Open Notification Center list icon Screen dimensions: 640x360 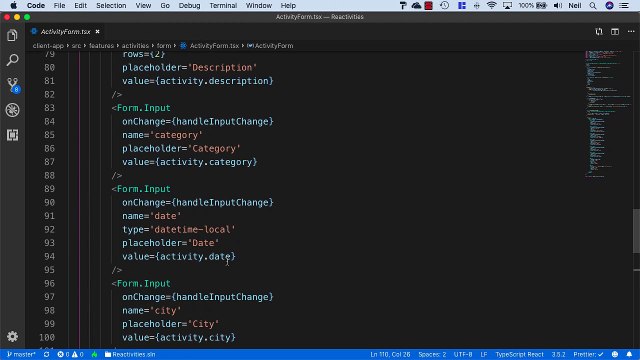(624, 5)
